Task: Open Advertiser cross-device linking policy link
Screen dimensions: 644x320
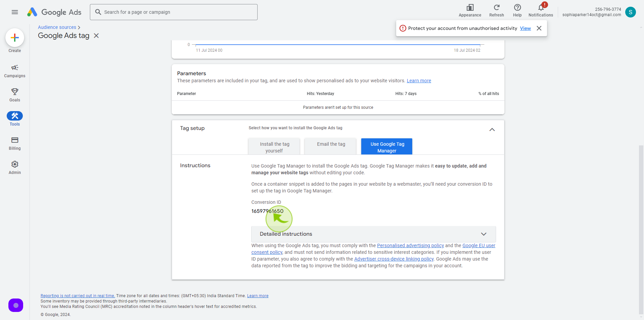Action: (394, 259)
